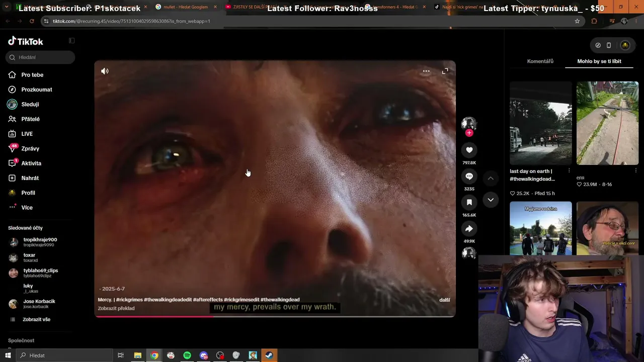Open the luky followed account
Screen dimensions: 644x362
31,288
